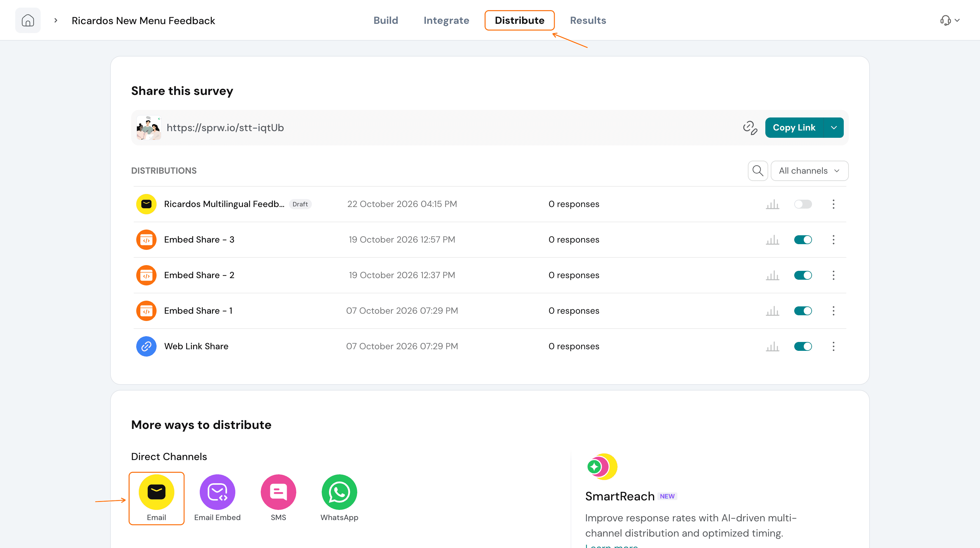Turn off Web Link Share distribution
This screenshot has height=548, width=980.
point(803,346)
